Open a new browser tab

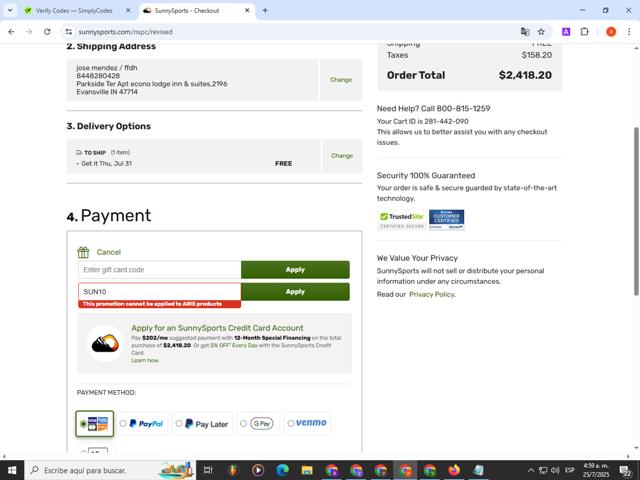265,11
